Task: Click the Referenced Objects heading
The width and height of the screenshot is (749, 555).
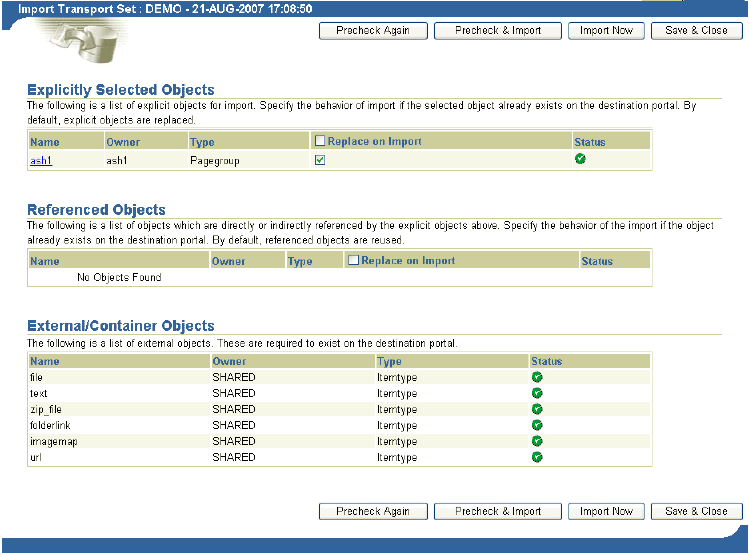Action: pyautogui.click(x=96, y=210)
